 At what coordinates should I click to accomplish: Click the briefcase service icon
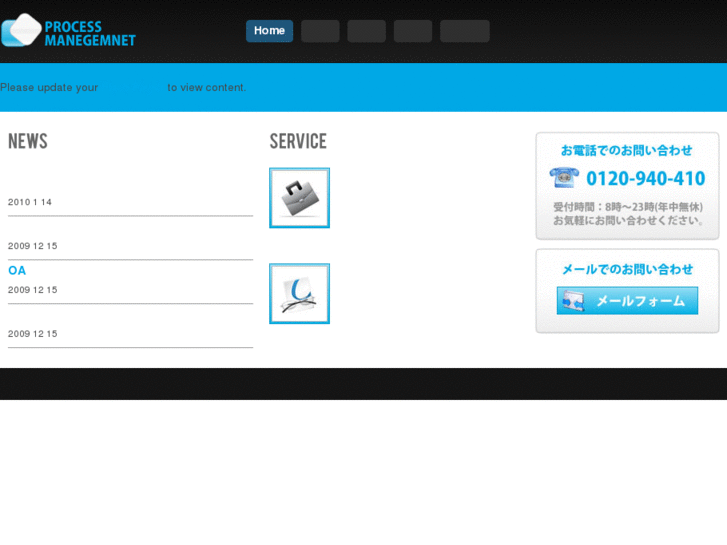300,198
